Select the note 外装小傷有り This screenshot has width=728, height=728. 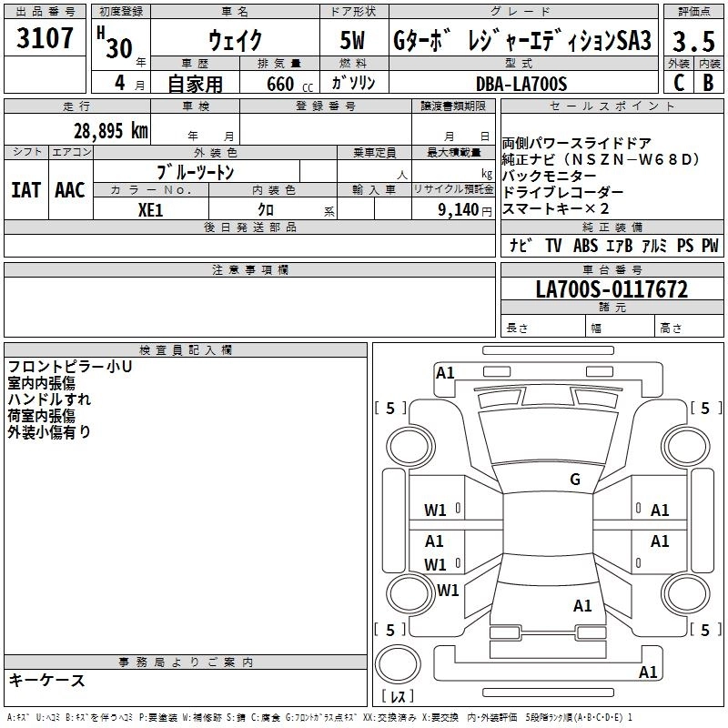pos(49,431)
